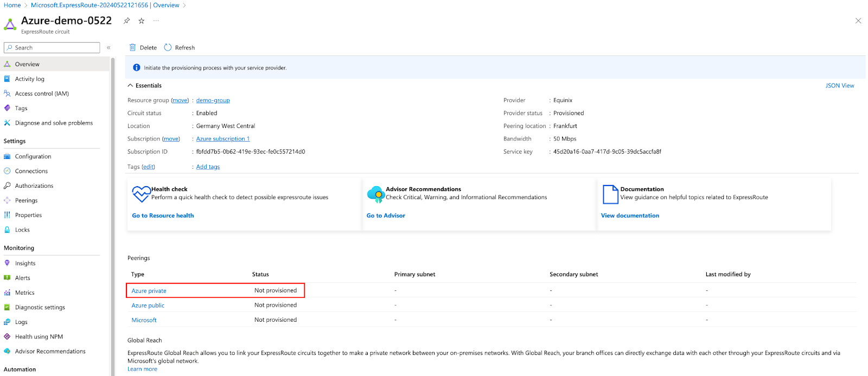The height and width of the screenshot is (376, 868).
Task: Click the Connections sidebar icon
Action: (x=7, y=171)
